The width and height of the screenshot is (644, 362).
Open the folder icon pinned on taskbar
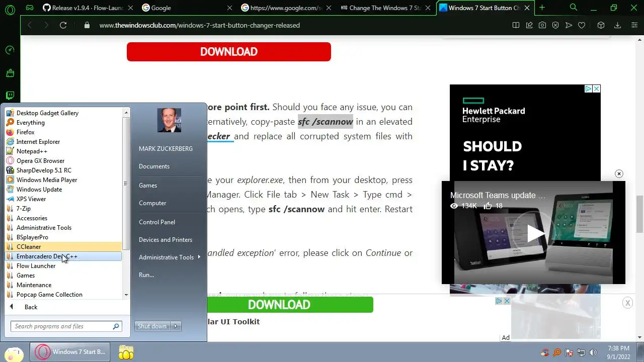[x=126, y=352]
